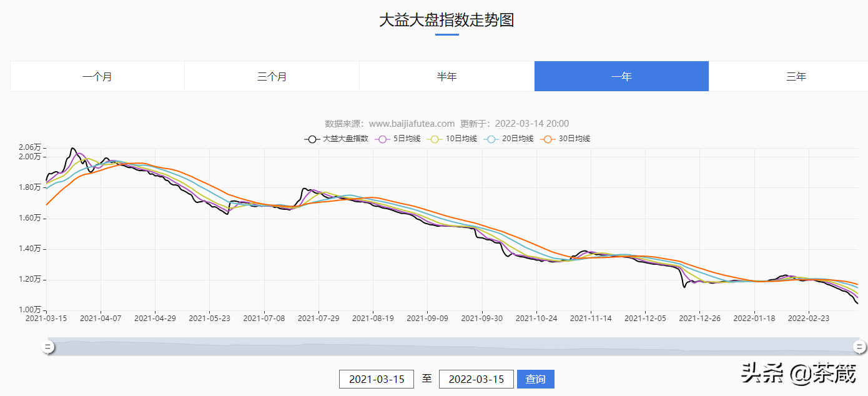Click the x-axis label 2021-07-29
The image size is (868, 396).
click(318, 318)
